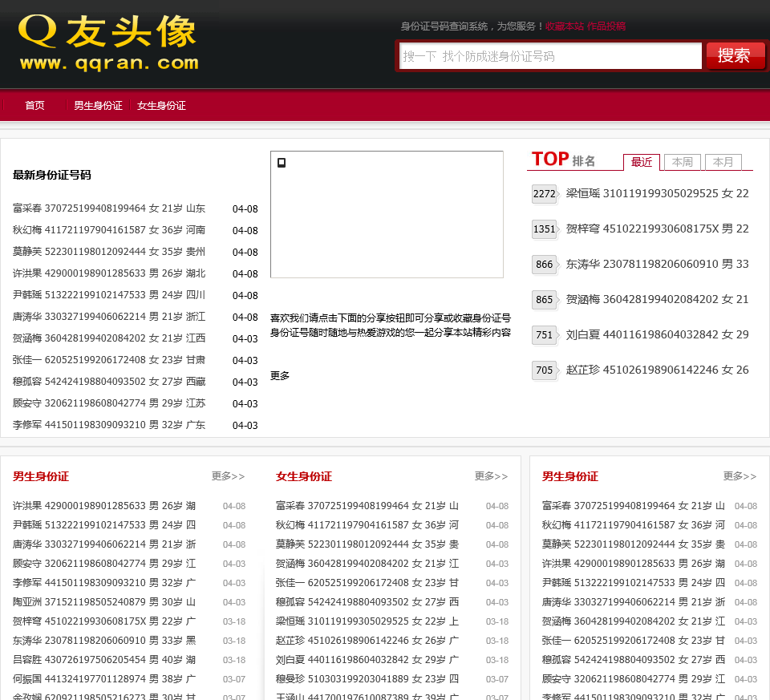770x700 pixels.
Task: Open 男生身份证 in the navigation bar
Action: click(98, 105)
